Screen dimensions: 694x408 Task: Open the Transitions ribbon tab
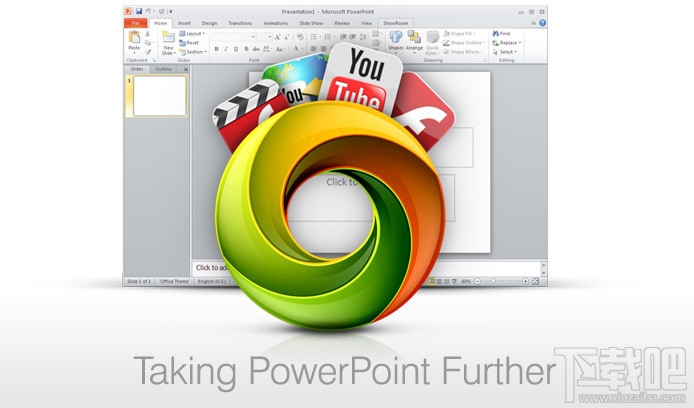pyautogui.click(x=240, y=23)
